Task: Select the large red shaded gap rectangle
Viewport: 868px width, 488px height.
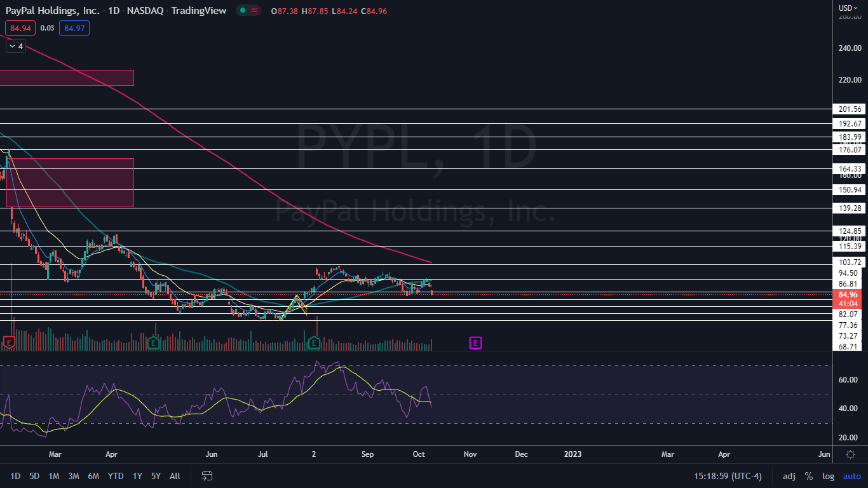Action: 70,183
